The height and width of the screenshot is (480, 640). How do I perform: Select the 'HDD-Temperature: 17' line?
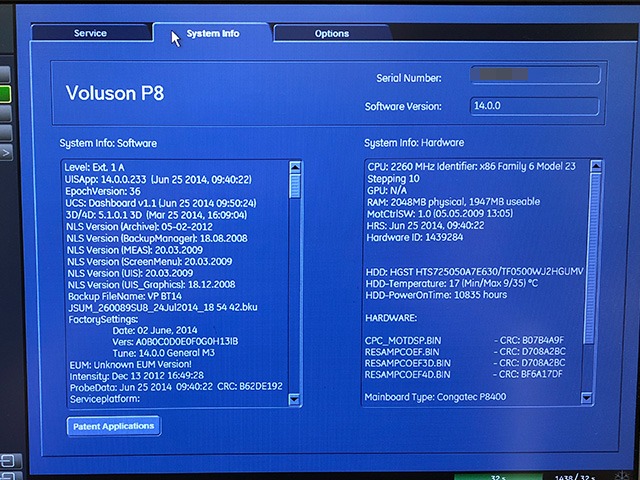[452, 283]
